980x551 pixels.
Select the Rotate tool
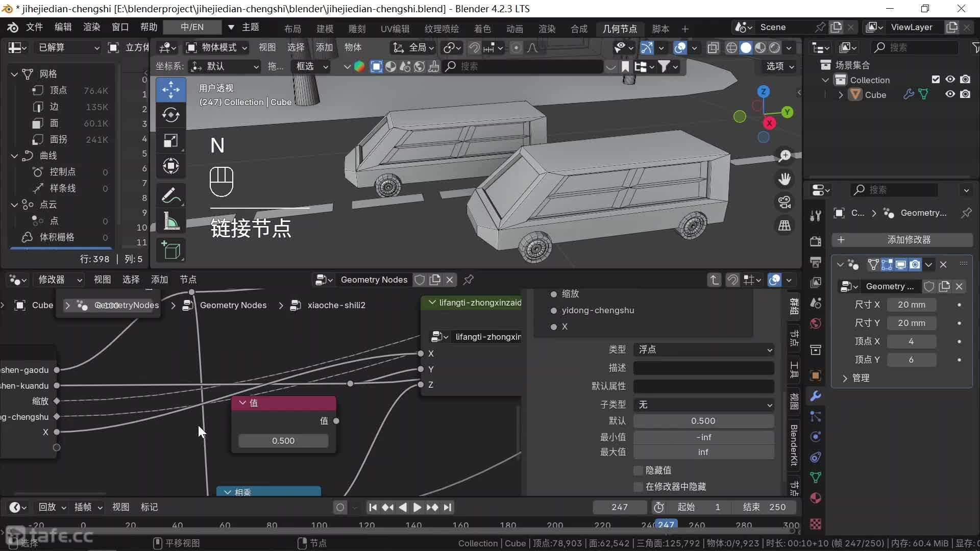pyautogui.click(x=171, y=115)
